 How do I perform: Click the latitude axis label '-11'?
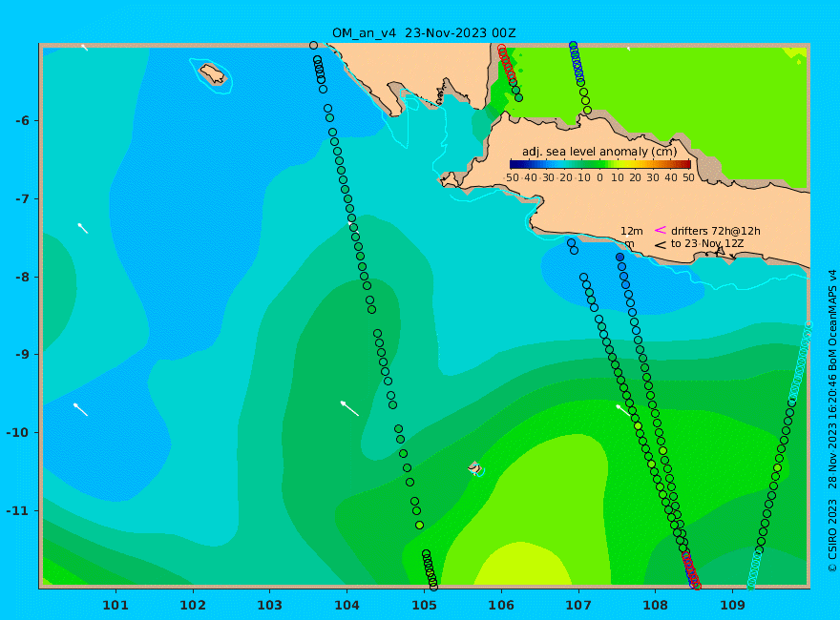tap(18, 510)
